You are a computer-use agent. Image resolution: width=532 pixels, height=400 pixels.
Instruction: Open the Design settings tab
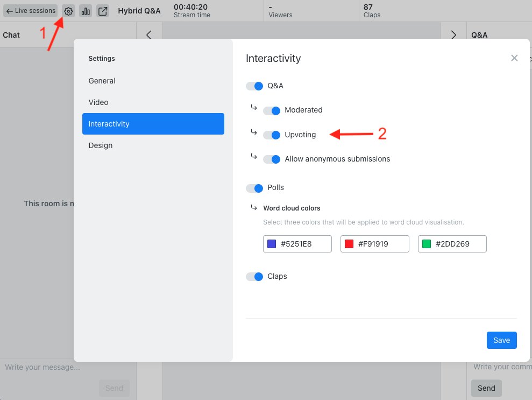[153, 145]
